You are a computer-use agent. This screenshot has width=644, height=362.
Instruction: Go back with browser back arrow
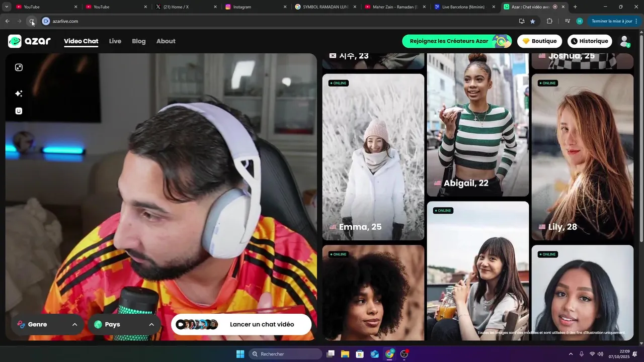pos(7,21)
